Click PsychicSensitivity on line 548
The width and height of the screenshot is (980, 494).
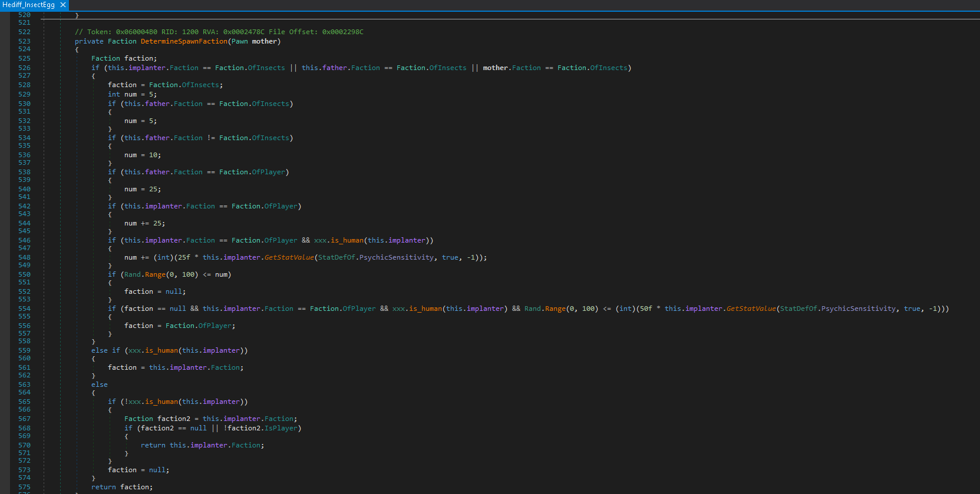(x=397, y=257)
